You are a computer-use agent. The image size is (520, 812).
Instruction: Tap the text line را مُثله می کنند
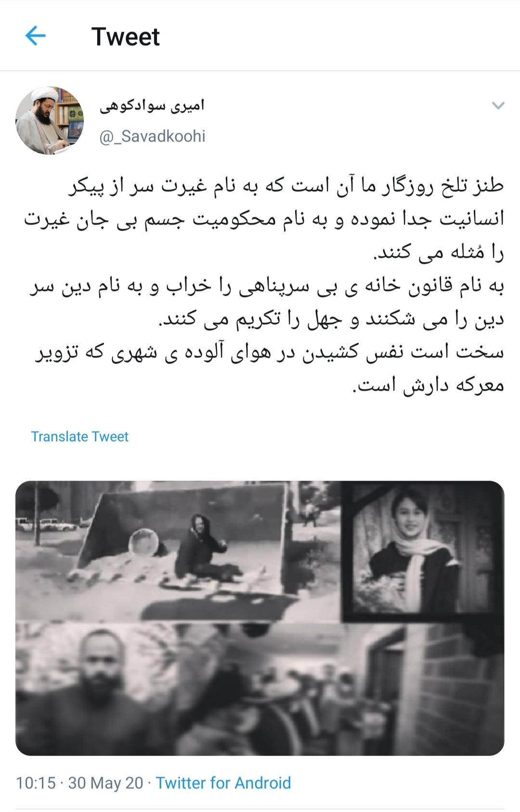[439, 252]
